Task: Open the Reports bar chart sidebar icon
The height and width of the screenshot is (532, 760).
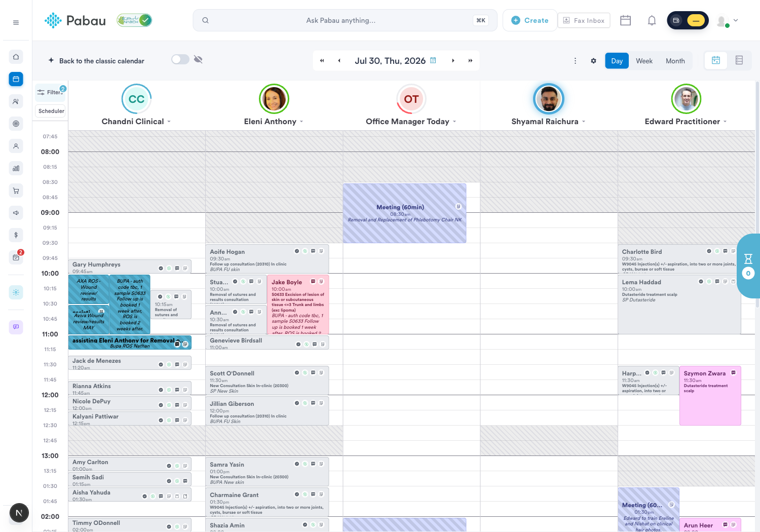Action: [16, 168]
